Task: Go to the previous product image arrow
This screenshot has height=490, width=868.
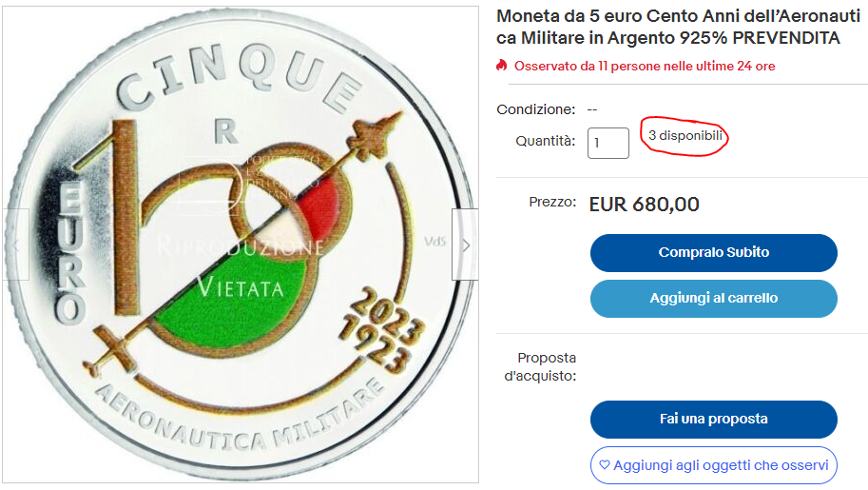Action: click(15, 245)
